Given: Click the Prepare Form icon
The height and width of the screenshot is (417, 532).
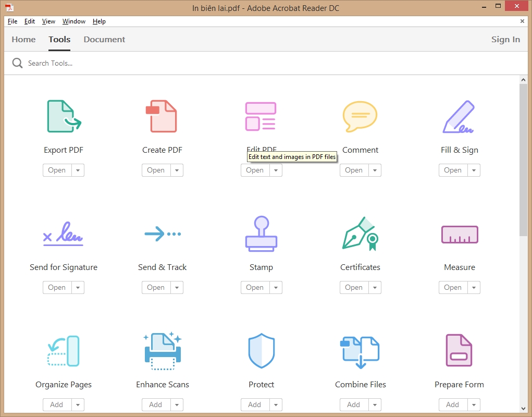Looking at the screenshot, I should coord(459,350).
